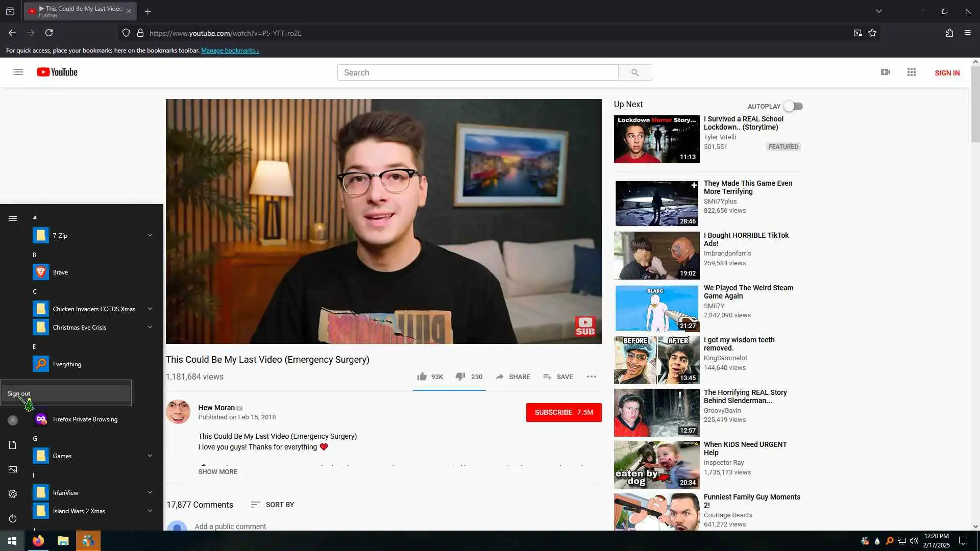Open the Sort By comments dropdown

pyautogui.click(x=273, y=505)
